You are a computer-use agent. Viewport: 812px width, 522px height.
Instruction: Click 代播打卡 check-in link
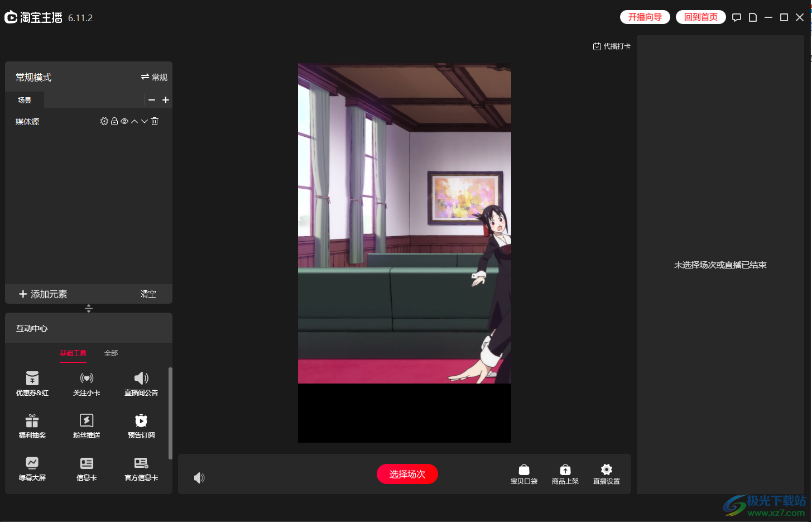point(612,46)
